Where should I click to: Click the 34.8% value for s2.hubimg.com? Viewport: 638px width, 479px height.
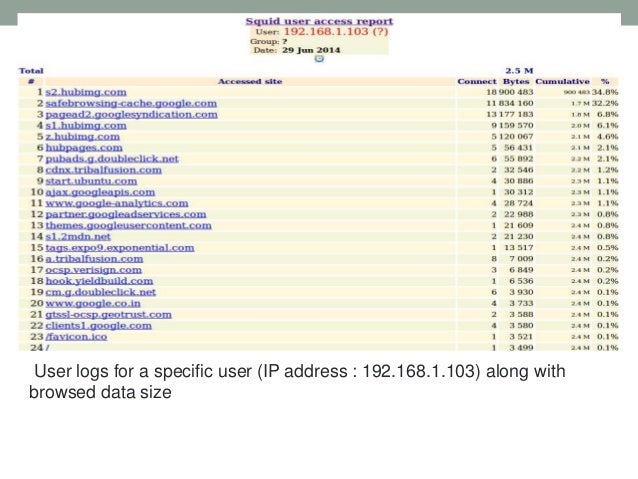605,92
